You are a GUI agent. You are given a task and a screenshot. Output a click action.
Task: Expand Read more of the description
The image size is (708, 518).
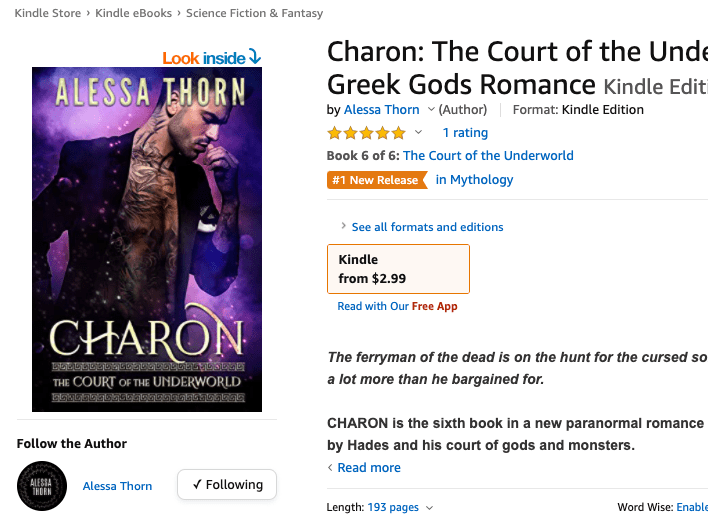tap(368, 468)
